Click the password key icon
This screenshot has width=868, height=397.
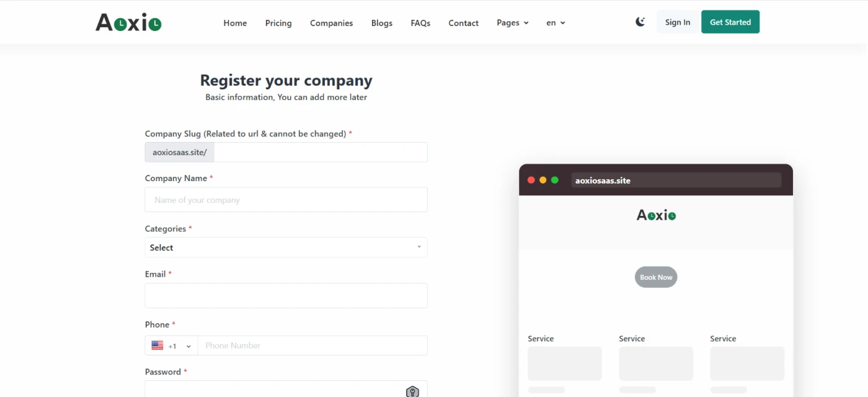(412, 391)
